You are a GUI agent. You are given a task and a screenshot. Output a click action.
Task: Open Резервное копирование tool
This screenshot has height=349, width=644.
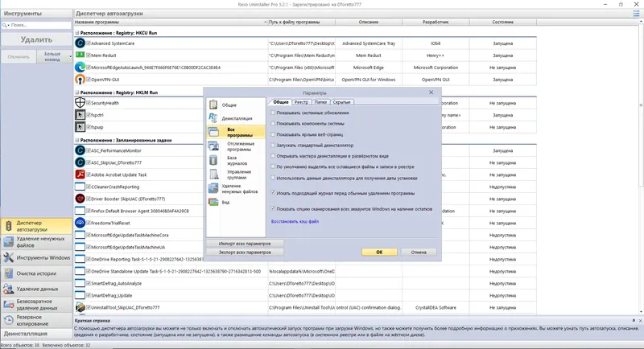[x=36, y=320]
